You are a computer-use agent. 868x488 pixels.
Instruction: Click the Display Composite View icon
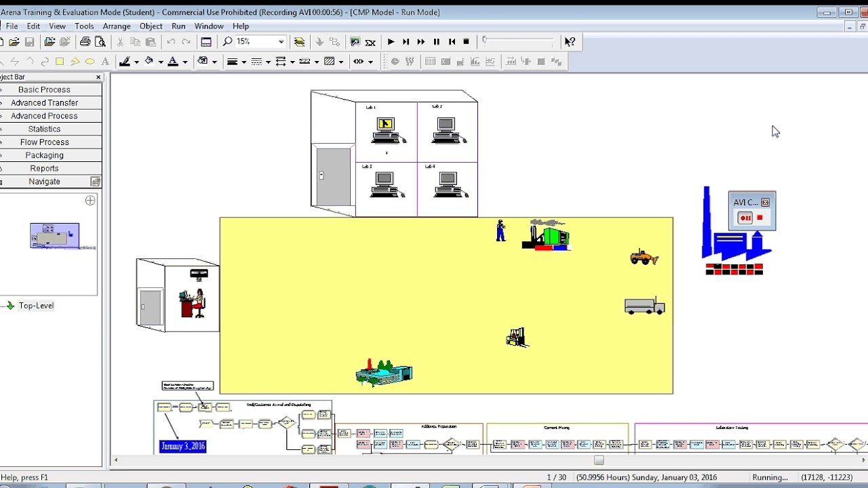(355, 42)
